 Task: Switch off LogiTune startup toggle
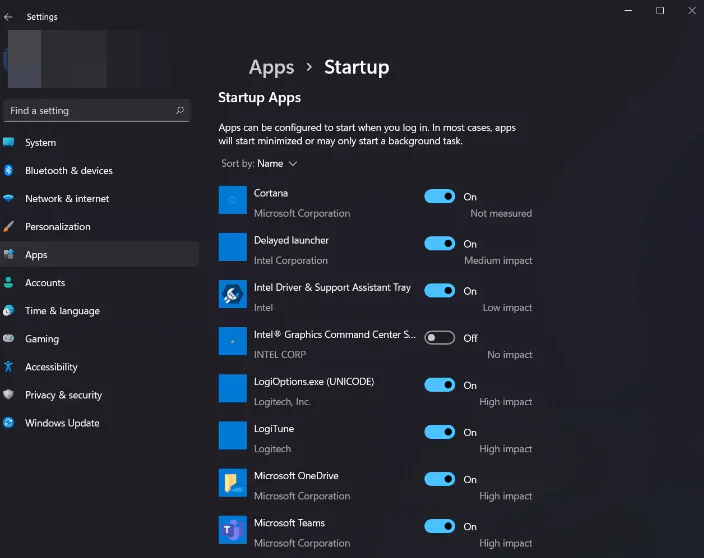[x=439, y=432]
